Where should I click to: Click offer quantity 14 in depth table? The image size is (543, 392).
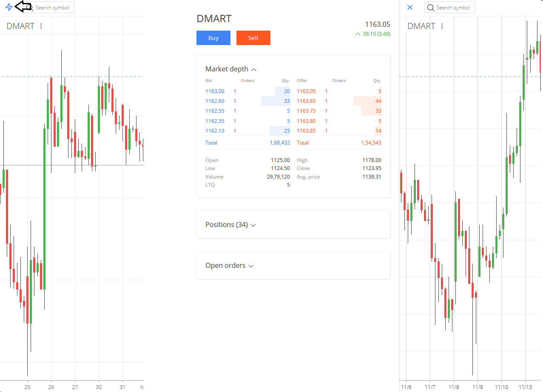click(x=378, y=131)
